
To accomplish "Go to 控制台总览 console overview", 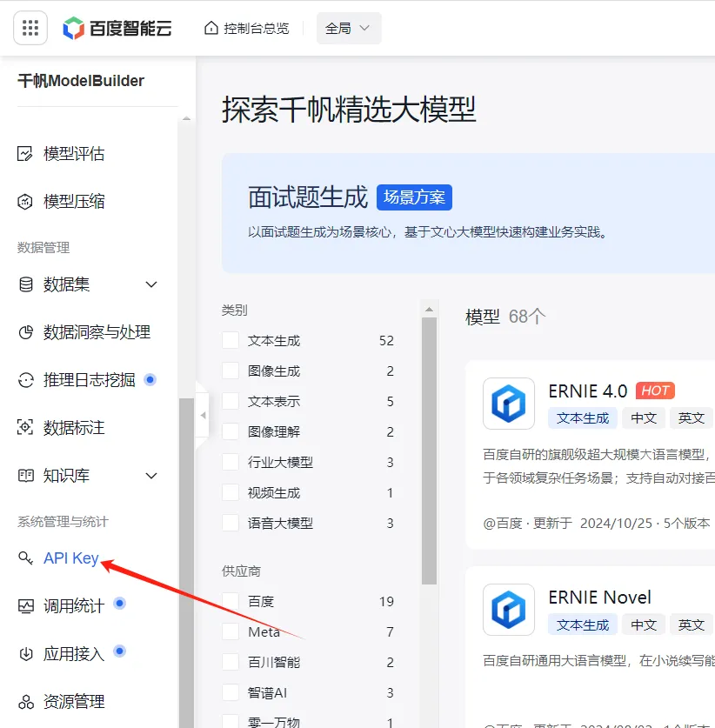I will tap(257, 29).
